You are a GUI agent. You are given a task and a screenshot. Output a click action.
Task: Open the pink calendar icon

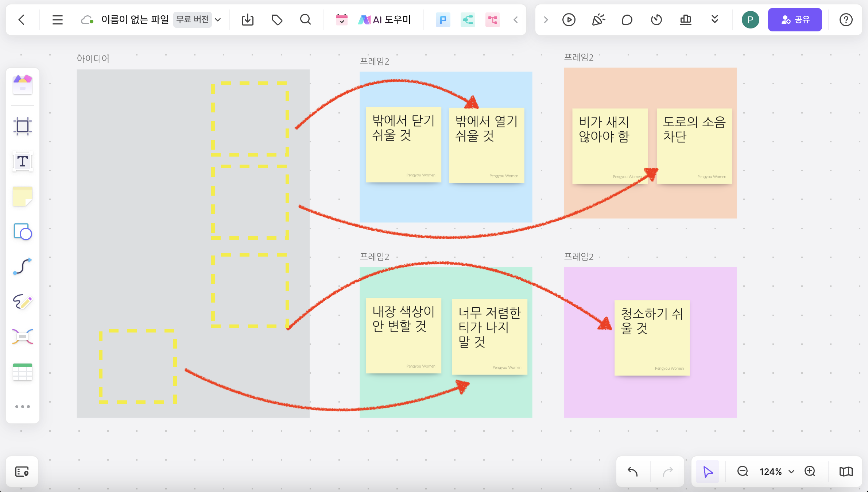[x=342, y=20]
